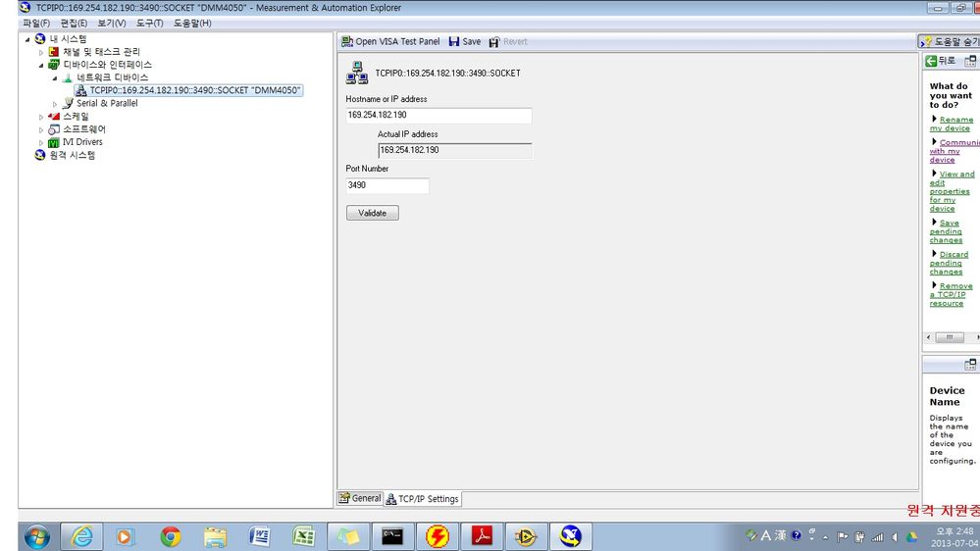Click the Validate button
980x551 pixels.
pyautogui.click(x=373, y=213)
